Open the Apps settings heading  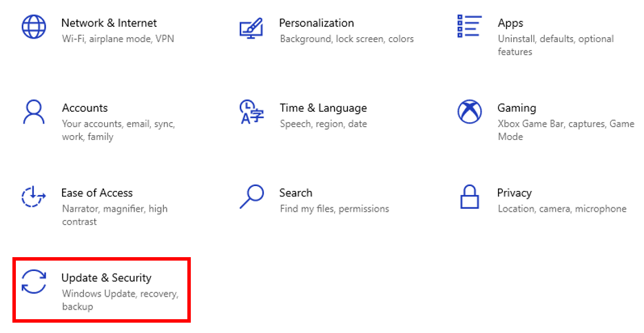(510, 23)
